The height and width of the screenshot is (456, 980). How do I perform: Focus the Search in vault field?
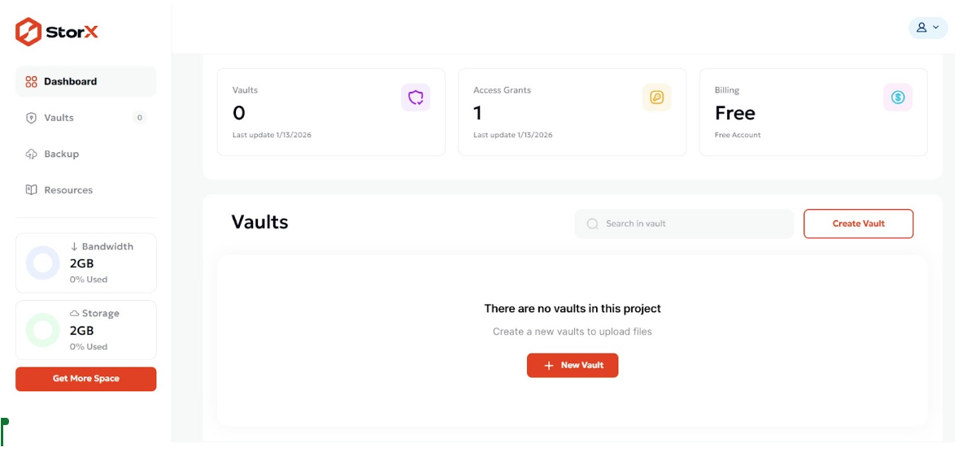pos(691,224)
